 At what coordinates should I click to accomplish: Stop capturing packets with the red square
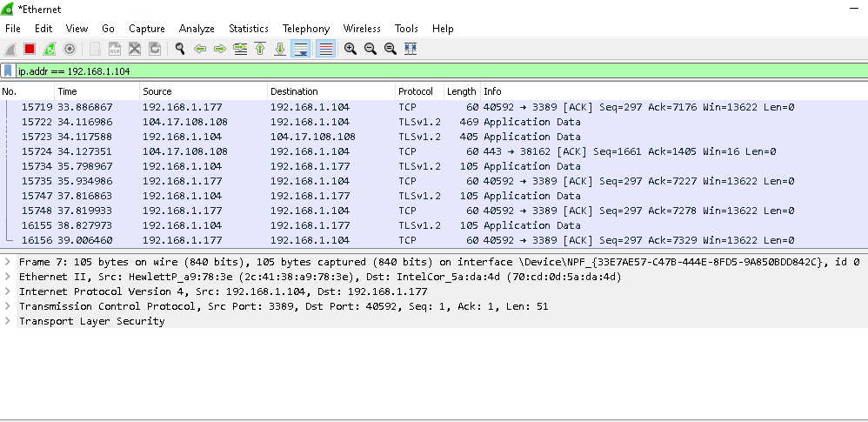point(30,49)
